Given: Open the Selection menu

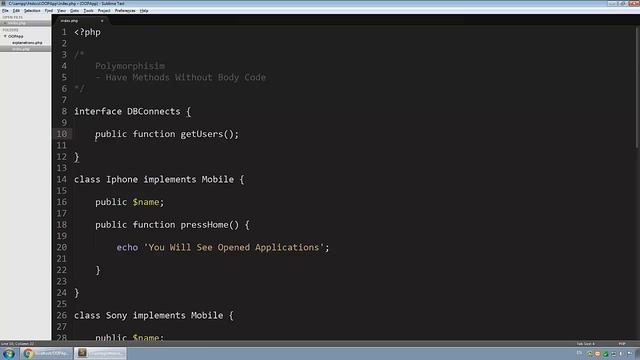Looking at the screenshot, I should click(x=32, y=11).
